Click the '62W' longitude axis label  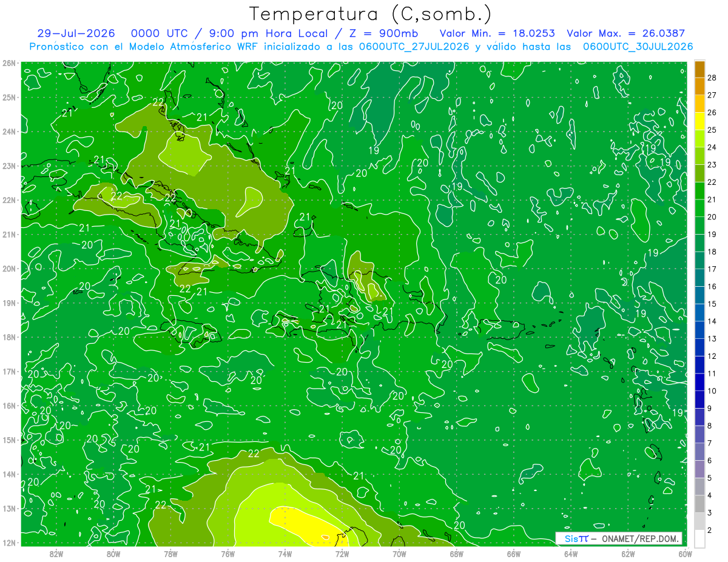[628, 554]
